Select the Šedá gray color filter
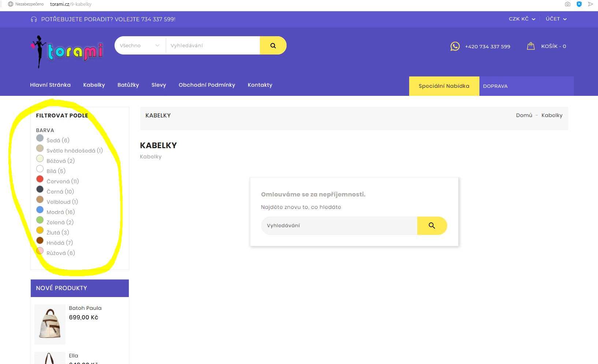 click(40, 138)
